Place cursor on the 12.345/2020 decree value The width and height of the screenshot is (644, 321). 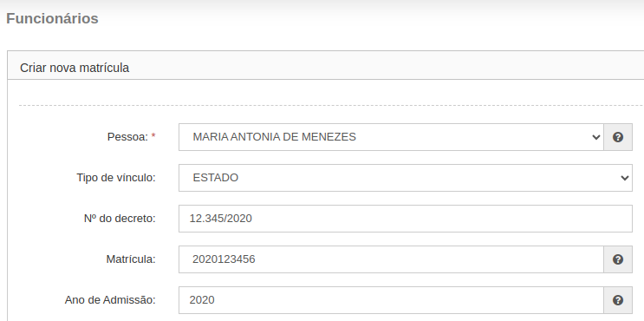[220, 219]
